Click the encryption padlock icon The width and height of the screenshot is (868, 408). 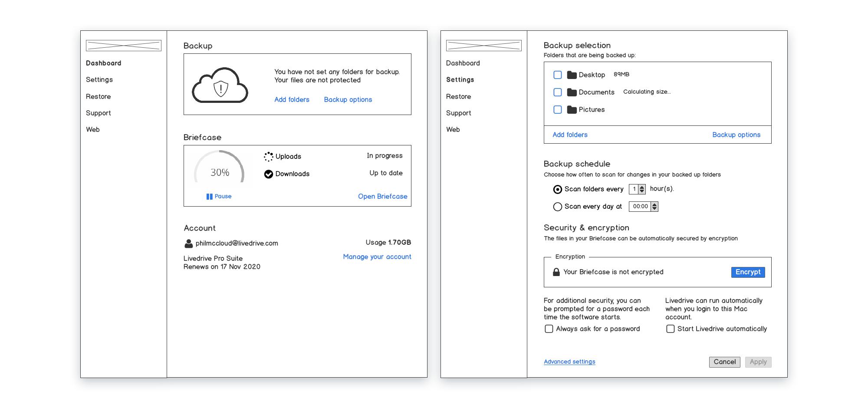(x=556, y=272)
